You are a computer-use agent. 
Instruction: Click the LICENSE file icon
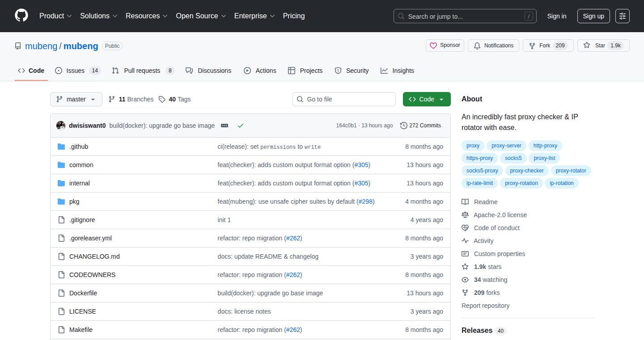61,311
